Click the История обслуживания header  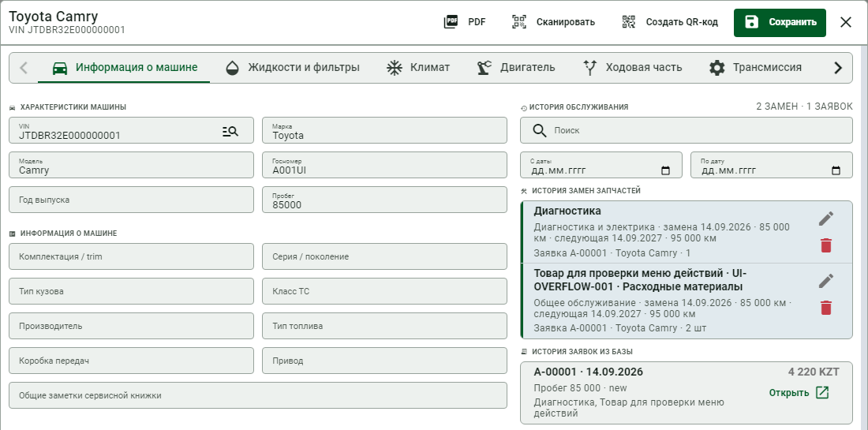tap(578, 107)
